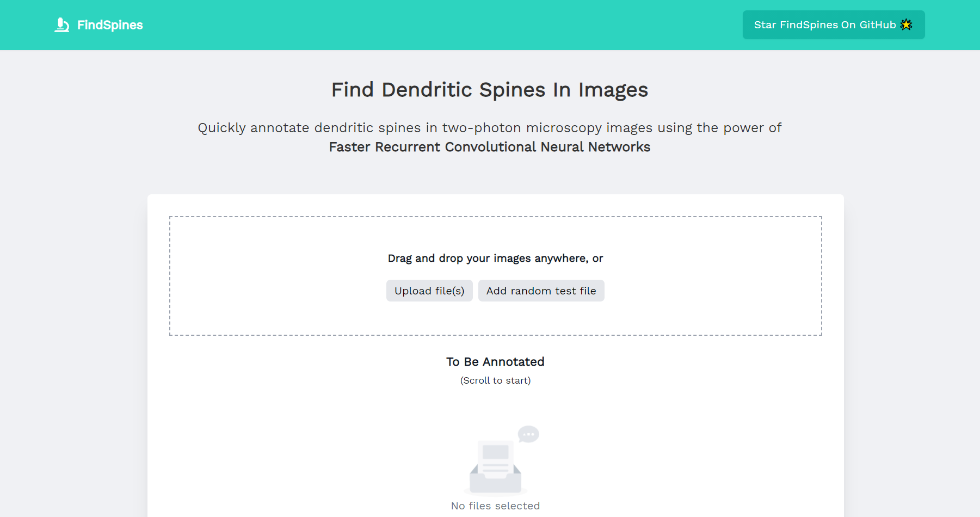
Task: Click the upload arrow in the FindSpines logo
Action: pos(61,22)
